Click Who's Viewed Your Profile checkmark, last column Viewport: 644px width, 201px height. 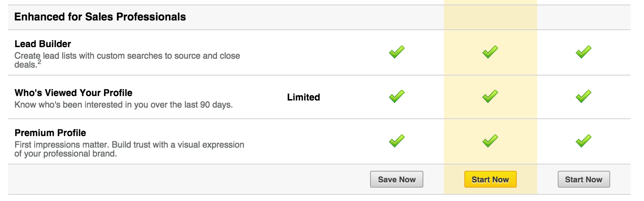click(x=584, y=96)
